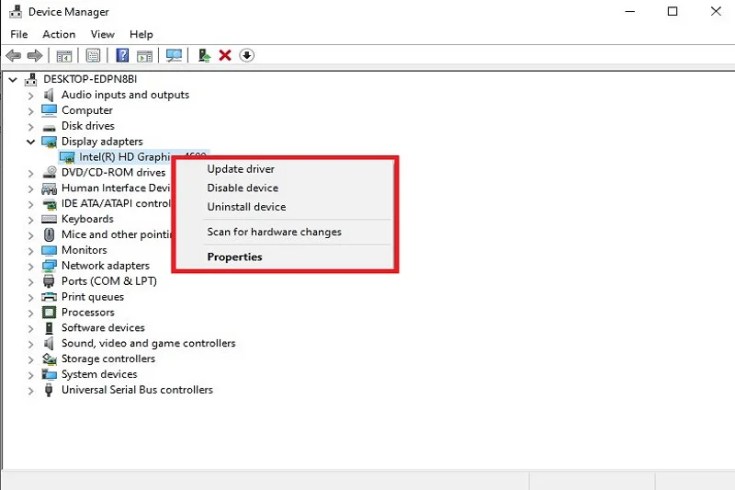
Task: Open the Action menu
Action: (59, 34)
